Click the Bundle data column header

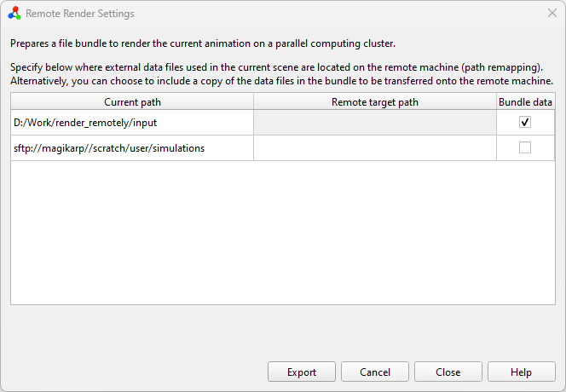click(525, 102)
